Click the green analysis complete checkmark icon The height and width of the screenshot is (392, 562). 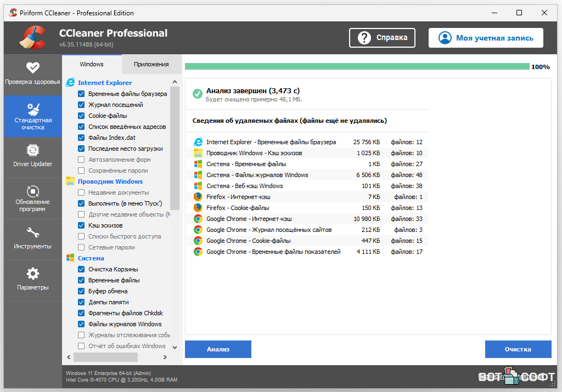click(x=198, y=94)
